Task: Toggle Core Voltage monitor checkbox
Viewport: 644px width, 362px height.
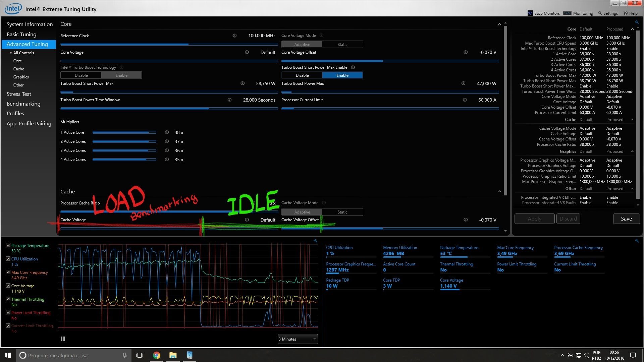Action: click(x=8, y=286)
